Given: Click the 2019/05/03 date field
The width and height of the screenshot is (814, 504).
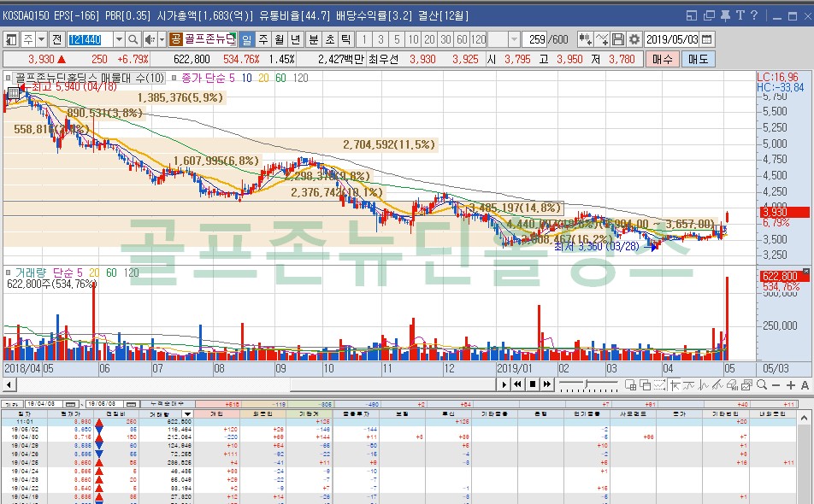Looking at the screenshot, I should [x=672, y=39].
